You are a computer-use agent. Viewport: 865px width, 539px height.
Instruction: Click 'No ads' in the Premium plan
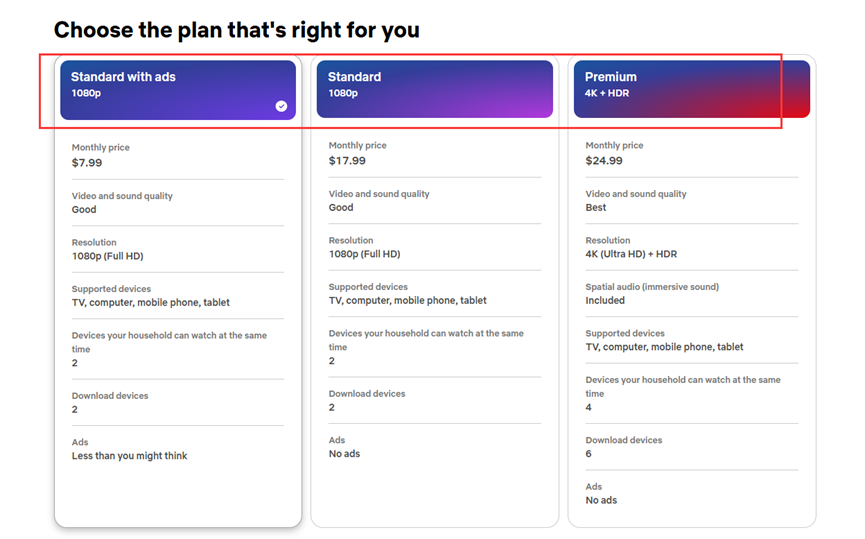point(601,500)
